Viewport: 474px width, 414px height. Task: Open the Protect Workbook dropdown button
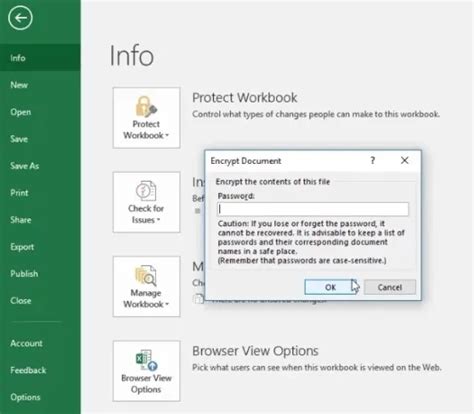146,118
